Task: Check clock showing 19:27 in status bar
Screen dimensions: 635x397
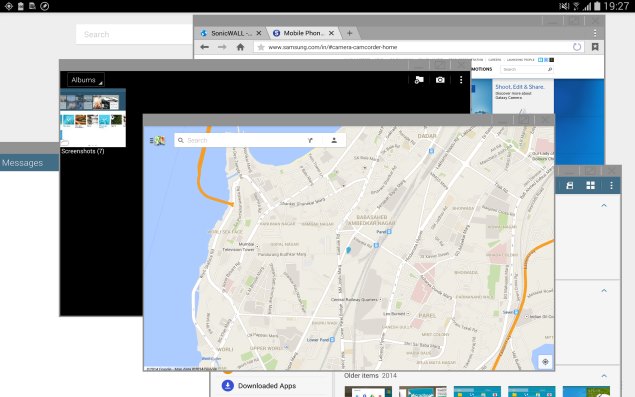Action: tap(616, 6)
